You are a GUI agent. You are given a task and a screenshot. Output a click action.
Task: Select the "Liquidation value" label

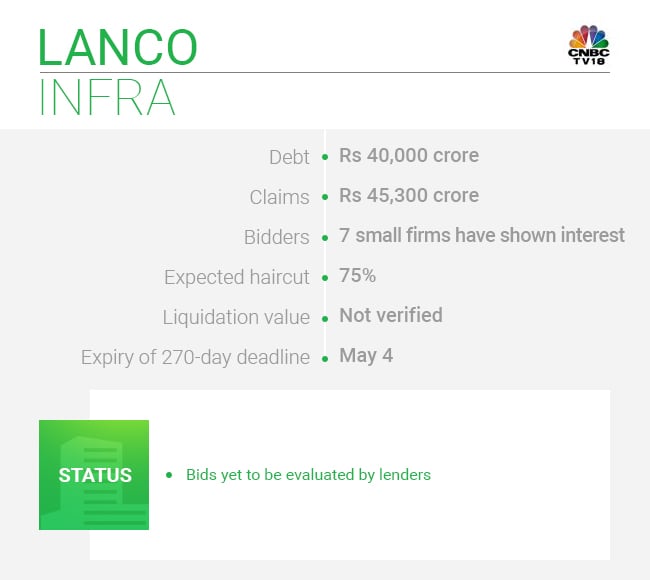(x=236, y=318)
